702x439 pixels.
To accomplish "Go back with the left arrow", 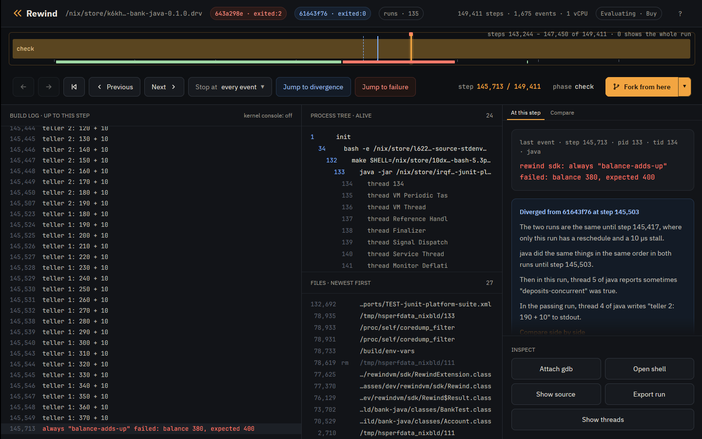I will (x=23, y=87).
